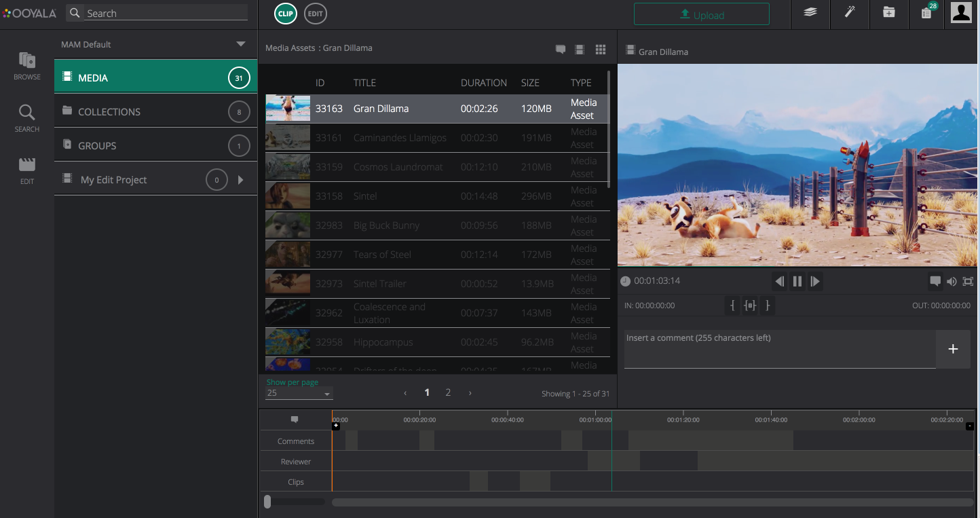The image size is (980, 518).
Task: Toggle the comments bubble in the player controls
Action: (935, 281)
